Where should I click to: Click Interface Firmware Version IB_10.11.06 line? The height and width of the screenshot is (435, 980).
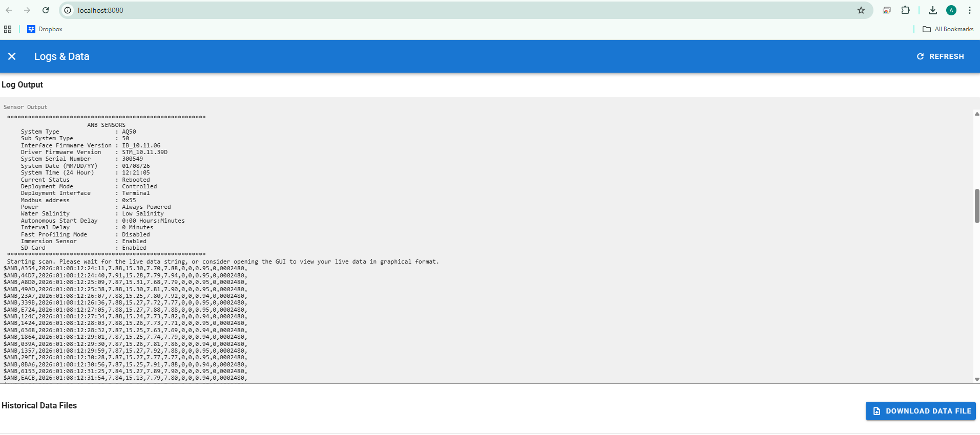pyautogui.click(x=91, y=145)
